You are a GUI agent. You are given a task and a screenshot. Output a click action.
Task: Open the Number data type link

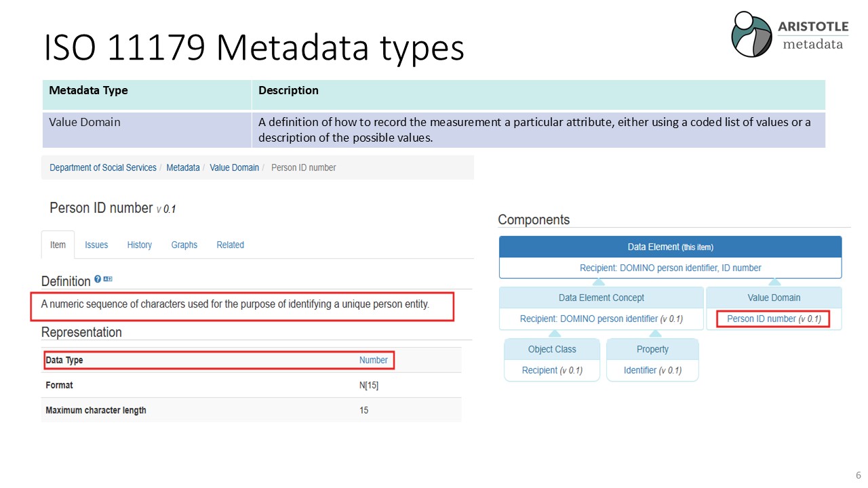coord(374,360)
